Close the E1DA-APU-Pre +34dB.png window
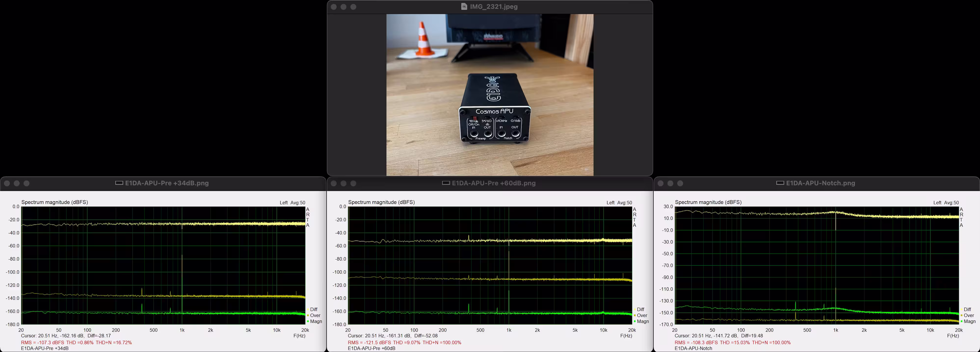This screenshot has height=352, width=980. point(7,183)
